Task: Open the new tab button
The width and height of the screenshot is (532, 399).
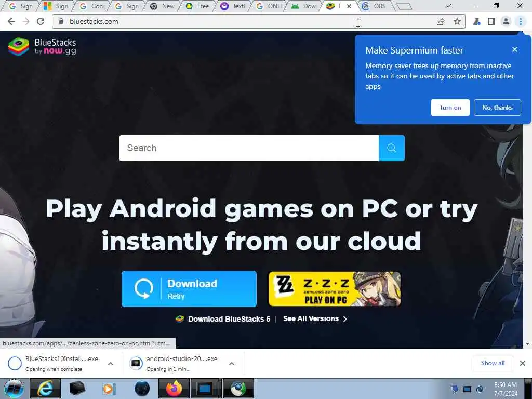Action: tap(404, 6)
